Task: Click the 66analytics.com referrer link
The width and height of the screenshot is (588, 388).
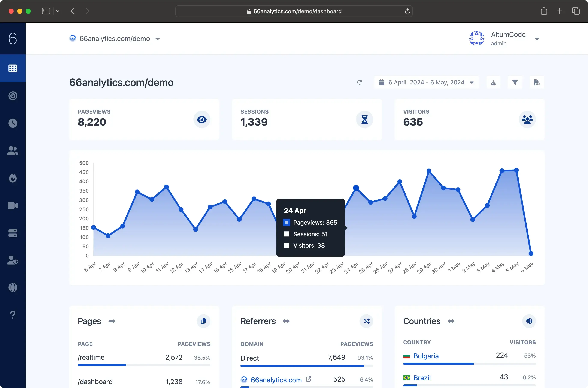Action: (276, 380)
